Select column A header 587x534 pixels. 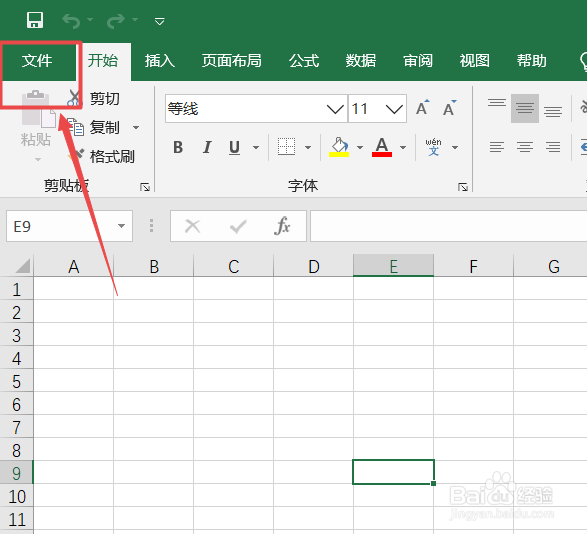[73, 266]
